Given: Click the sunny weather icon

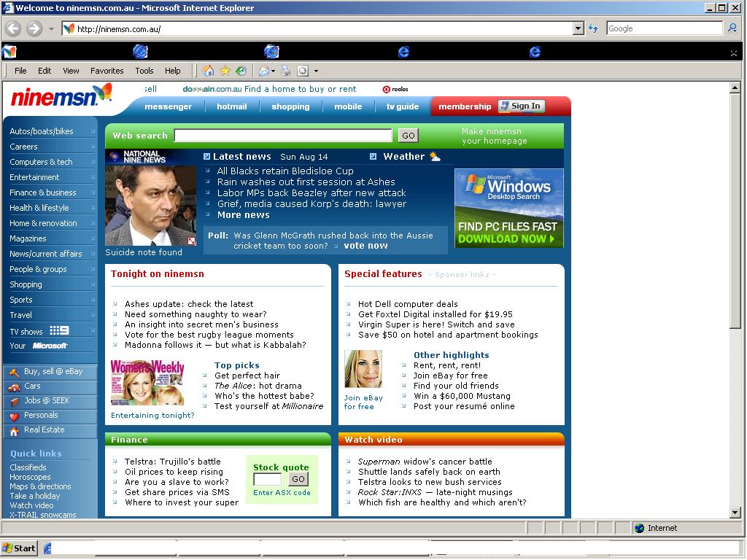Looking at the screenshot, I should pos(435,156).
